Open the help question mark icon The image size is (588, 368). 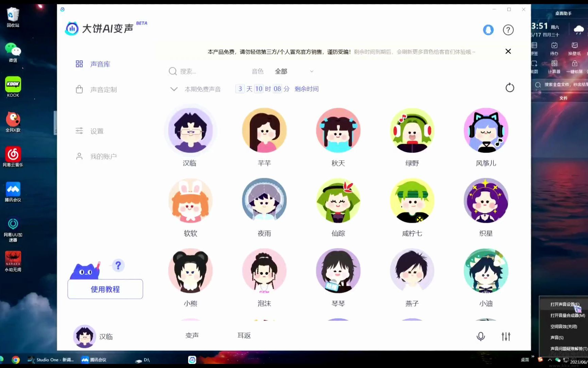coord(508,30)
